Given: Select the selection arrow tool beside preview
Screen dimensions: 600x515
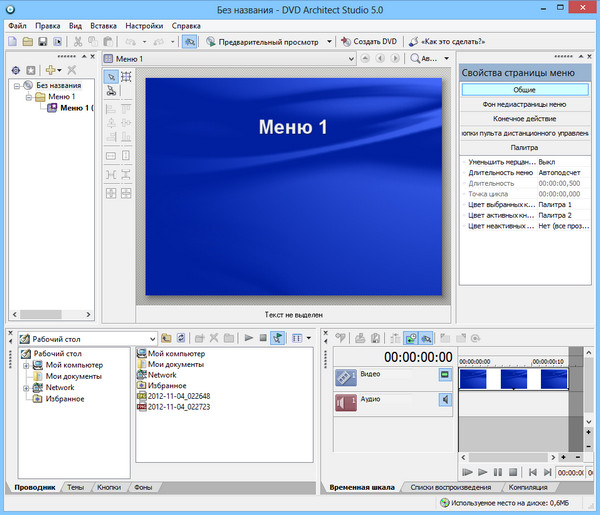Looking at the screenshot, I should click(110, 76).
